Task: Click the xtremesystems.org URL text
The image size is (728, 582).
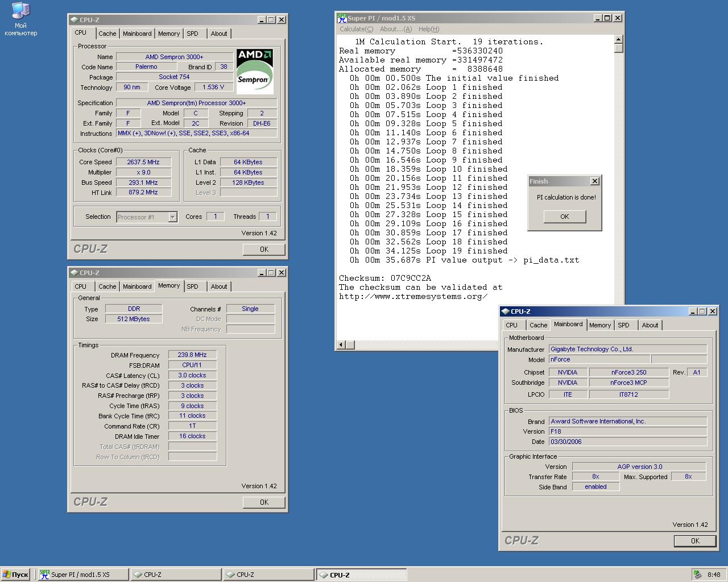Action: 413,296
